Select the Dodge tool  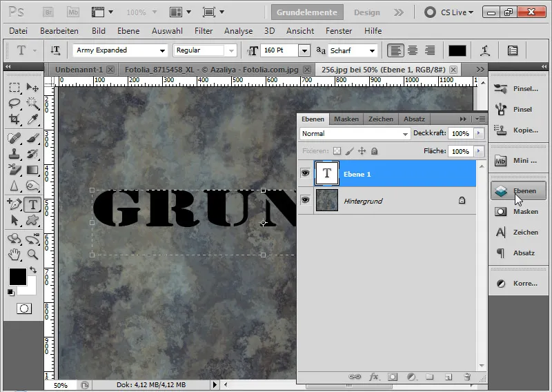(x=32, y=186)
